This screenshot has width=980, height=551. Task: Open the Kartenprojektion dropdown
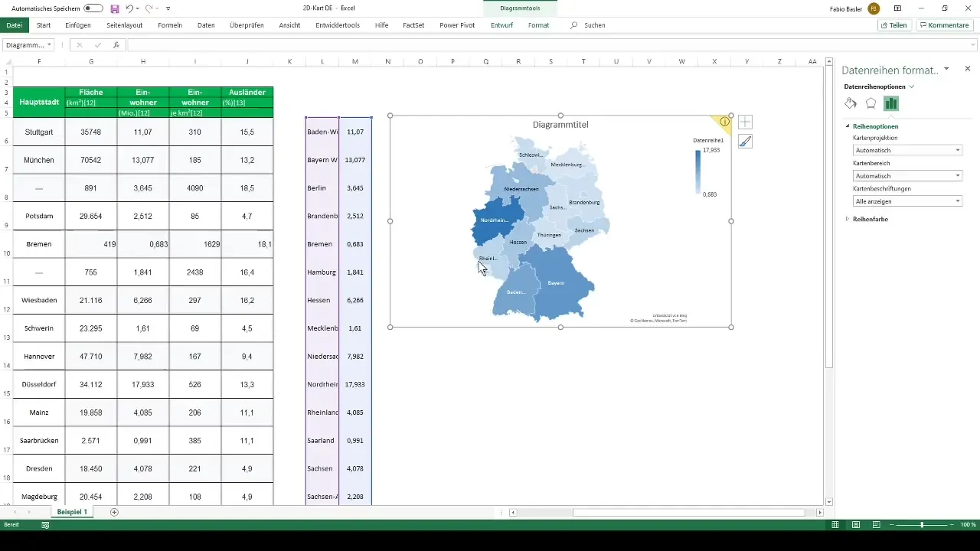(x=907, y=150)
